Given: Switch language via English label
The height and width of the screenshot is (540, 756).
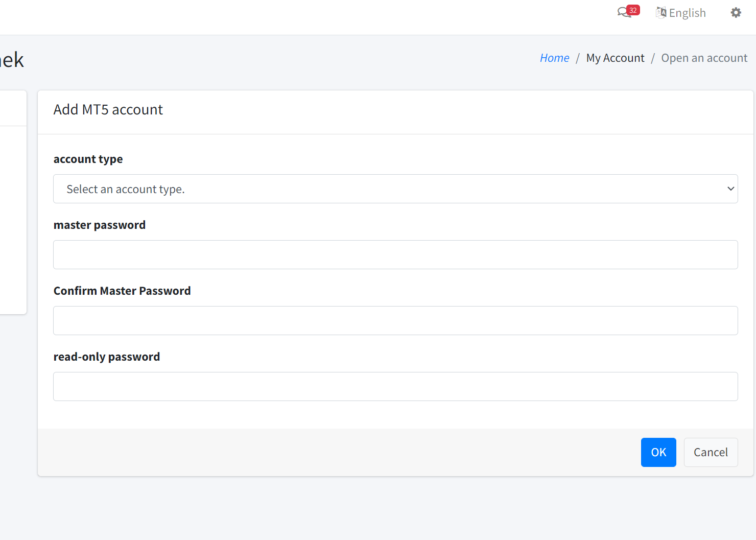Looking at the screenshot, I should 687,13.
